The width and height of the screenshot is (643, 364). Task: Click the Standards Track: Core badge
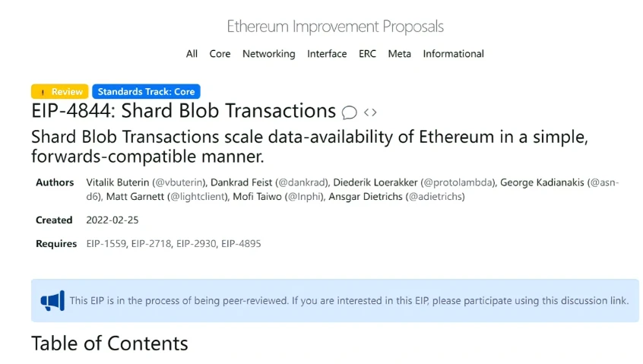click(146, 91)
